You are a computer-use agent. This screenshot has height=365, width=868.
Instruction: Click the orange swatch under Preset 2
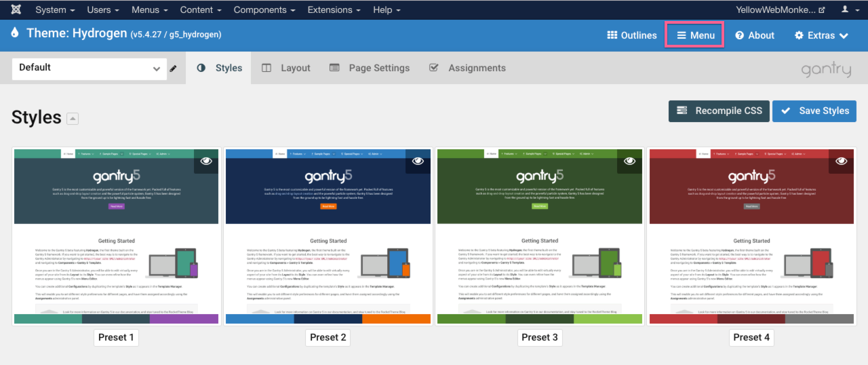point(396,319)
